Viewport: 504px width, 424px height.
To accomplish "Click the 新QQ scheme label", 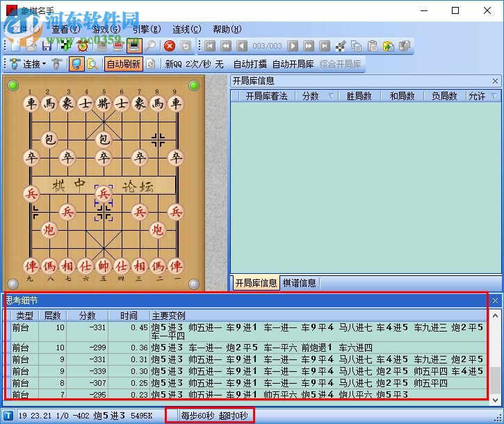I will coord(173,64).
